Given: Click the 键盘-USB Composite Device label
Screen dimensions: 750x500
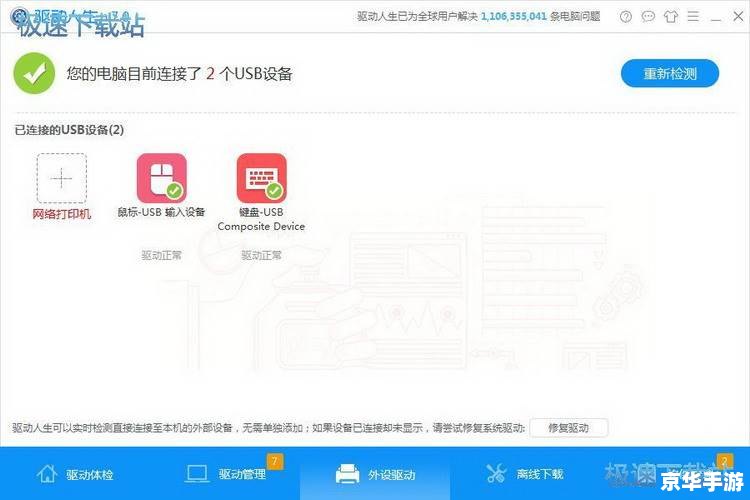Looking at the screenshot, I should pyautogui.click(x=261, y=219).
